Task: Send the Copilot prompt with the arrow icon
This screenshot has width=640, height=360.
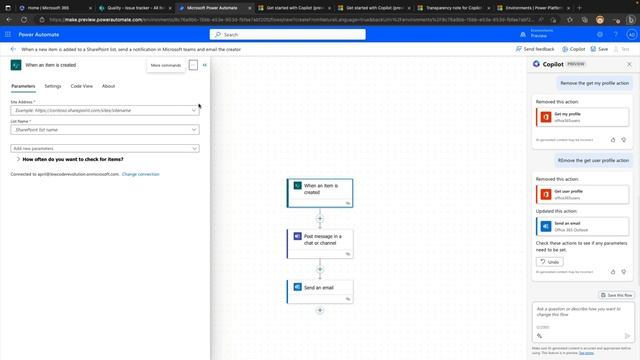Action: 627,336
